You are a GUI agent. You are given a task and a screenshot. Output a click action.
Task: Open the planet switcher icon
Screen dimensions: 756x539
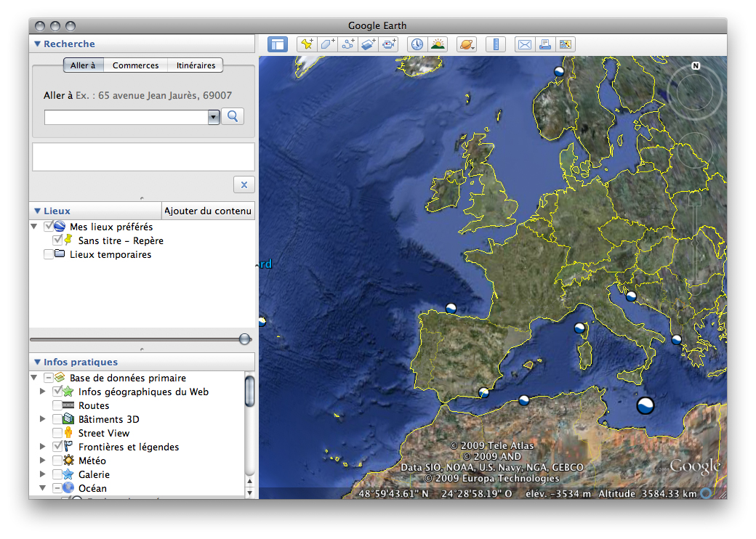point(466,44)
